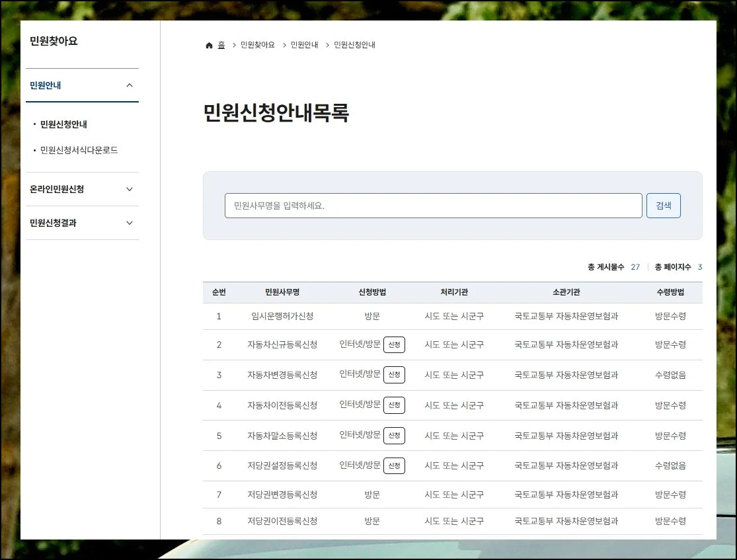Viewport: 737px width, 560px height.
Task: Click the 민원사무명 column header
Action: click(283, 293)
